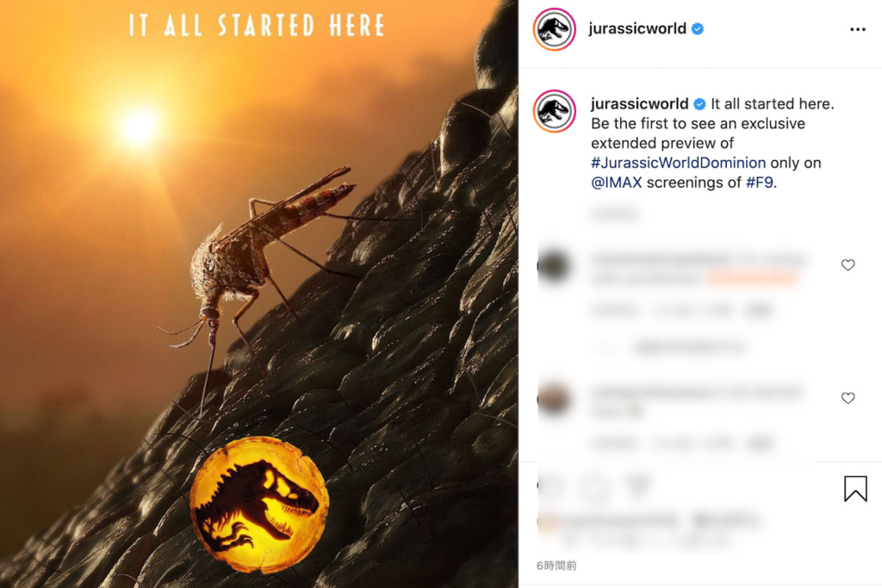The image size is (882, 588).
Task: Click the jurassicworld username in the caption
Action: 640,104
